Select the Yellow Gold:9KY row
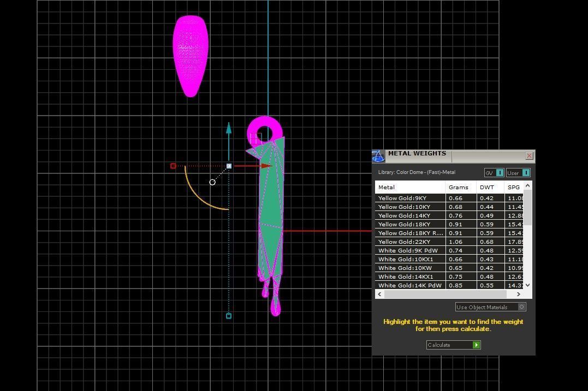Screen dimensions: 588x391 click(449, 198)
